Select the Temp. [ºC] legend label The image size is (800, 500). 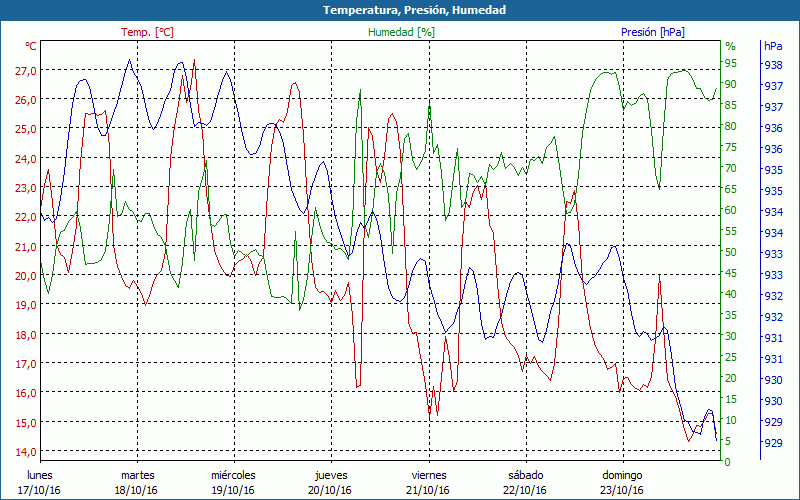pos(147,32)
